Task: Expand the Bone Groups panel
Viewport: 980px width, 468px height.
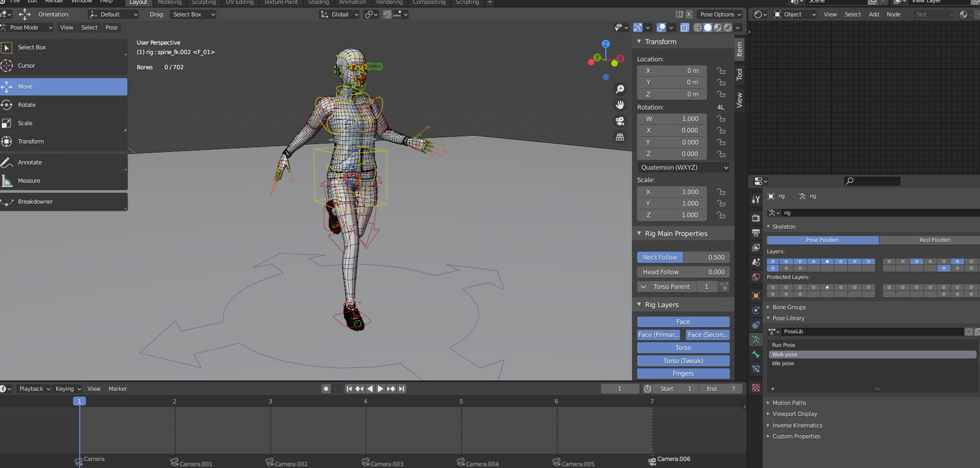Action: 789,307
